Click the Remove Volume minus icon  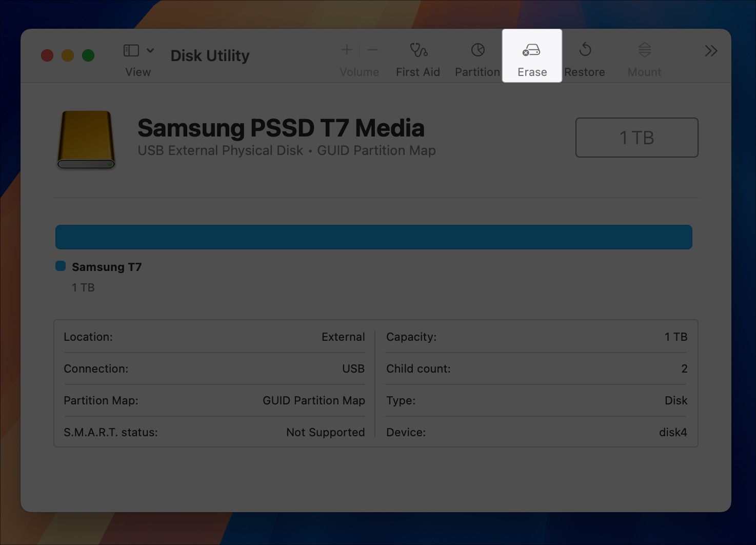click(372, 50)
